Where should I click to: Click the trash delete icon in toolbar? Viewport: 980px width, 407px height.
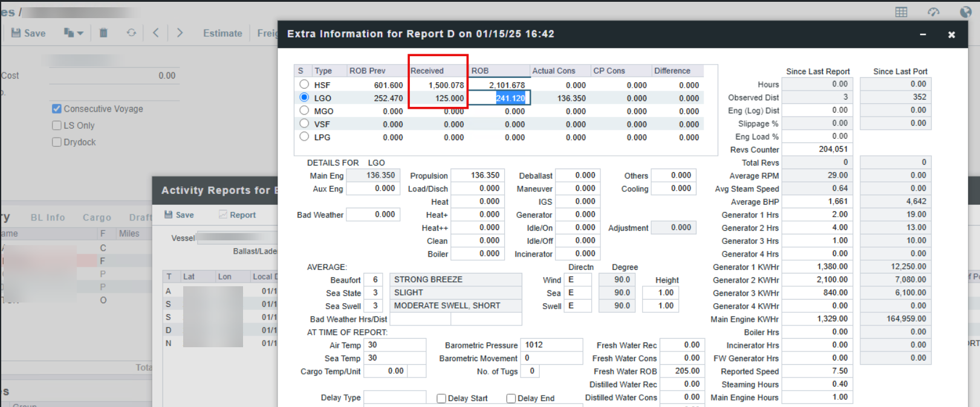click(103, 33)
